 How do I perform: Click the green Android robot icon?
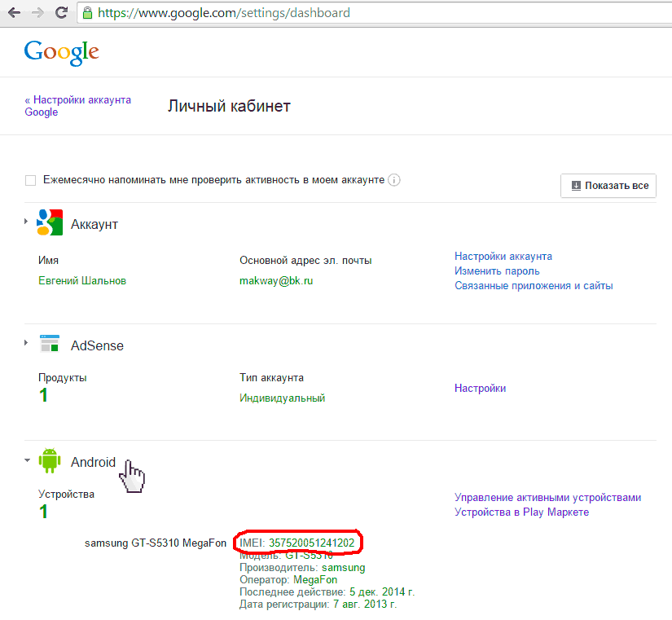pyautogui.click(x=50, y=462)
